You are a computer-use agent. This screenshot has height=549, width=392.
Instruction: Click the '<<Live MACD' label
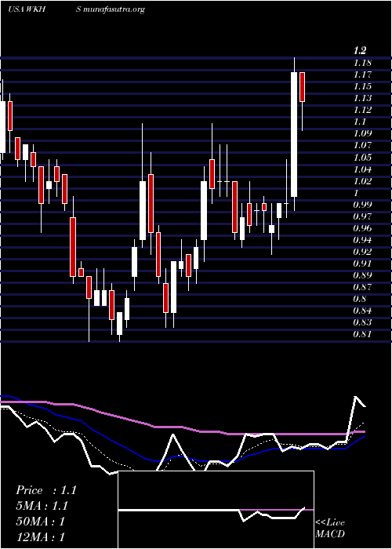330,529
